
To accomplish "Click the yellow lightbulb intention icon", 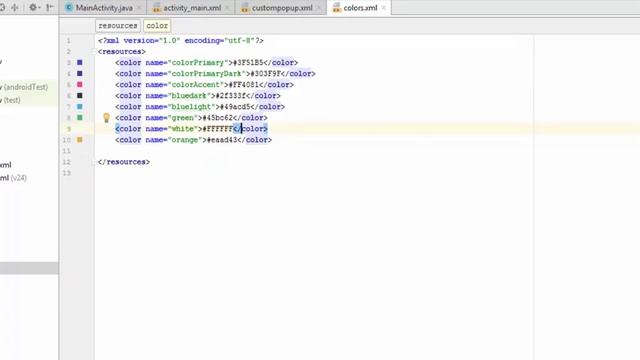I will coord(106,118).
